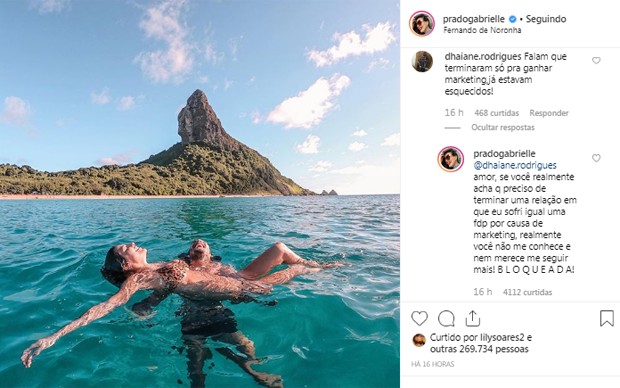Reply to the comment via 'Responder'

pos(549,113)
